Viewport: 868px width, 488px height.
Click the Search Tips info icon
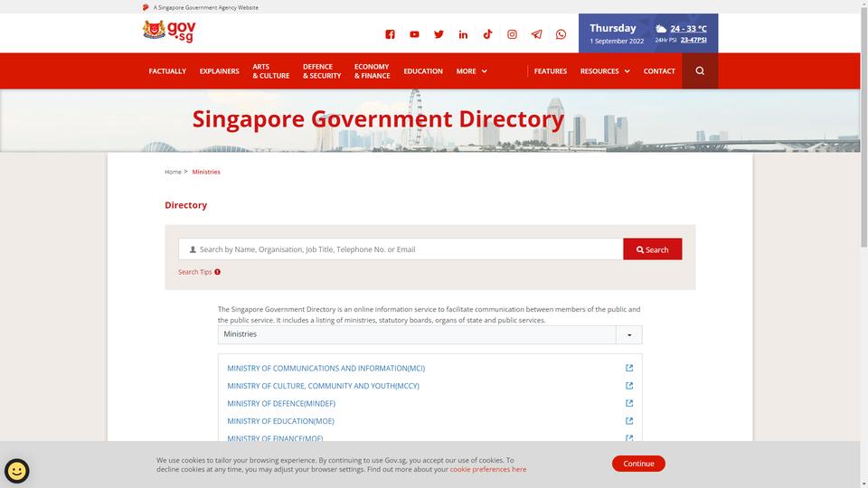click(218, 272)
